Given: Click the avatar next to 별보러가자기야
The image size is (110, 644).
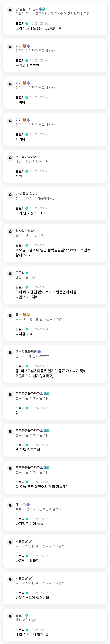Looking at the screenshot, I should tap(10, 158).
